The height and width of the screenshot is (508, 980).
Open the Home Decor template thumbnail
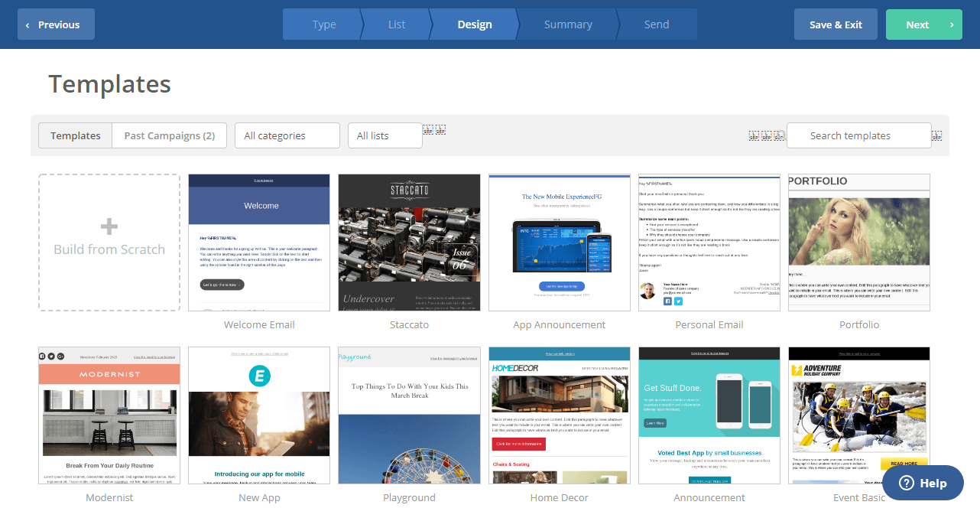click(560, 415)
